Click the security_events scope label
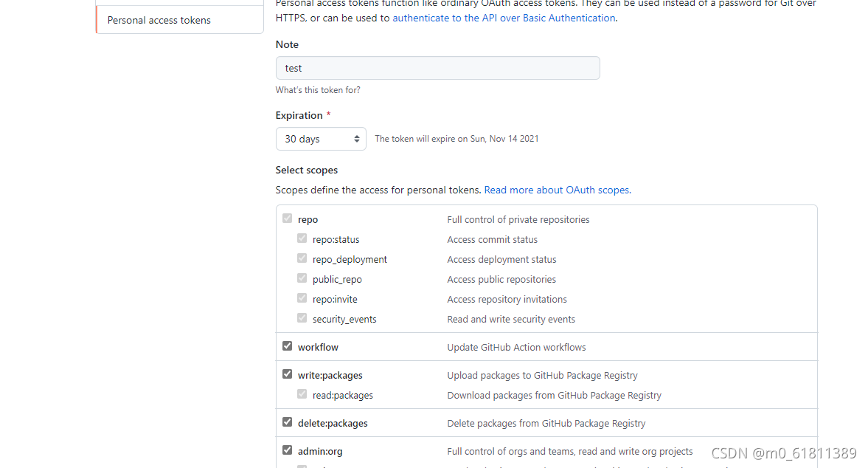868x468 pixels. pos(344,320)
